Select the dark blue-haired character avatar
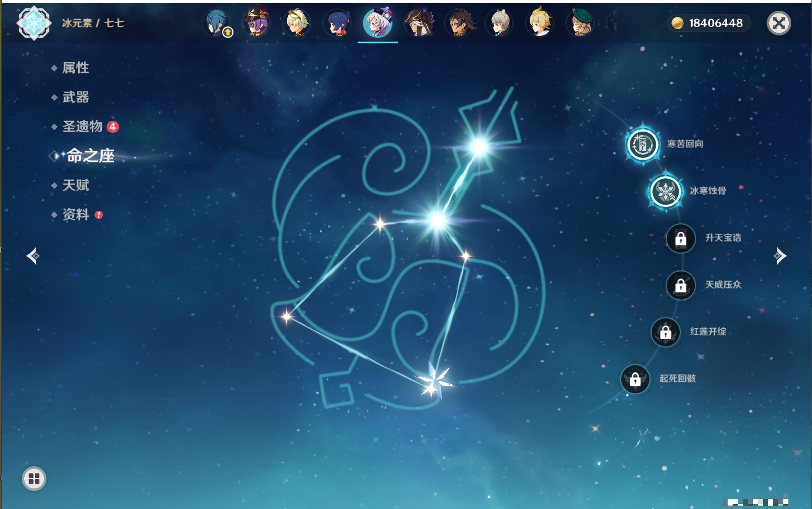This screenshot has height=509, width=812. point(338,23)
